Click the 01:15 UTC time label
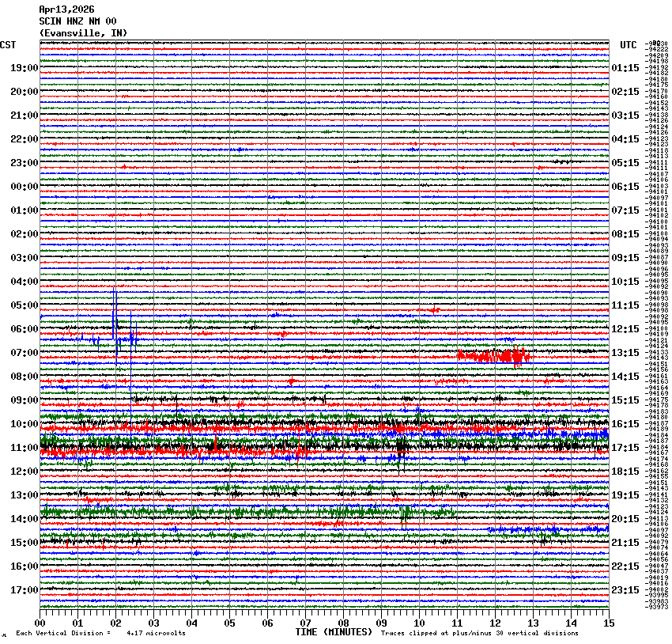Image resolution: width=672 pixels, height=644 pixels. pyautogui.click(x=625, y=68)
